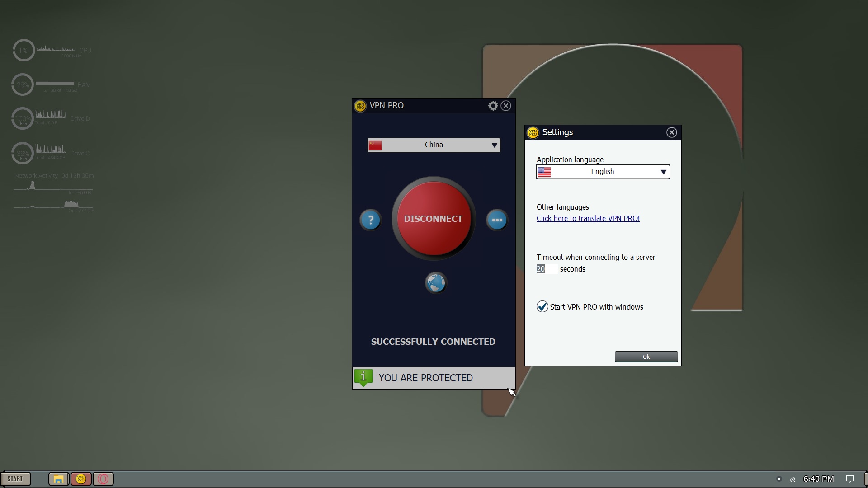Expand Application language English dropdown
The width and height of the screenshot is (868, 488).
(603, 172)
